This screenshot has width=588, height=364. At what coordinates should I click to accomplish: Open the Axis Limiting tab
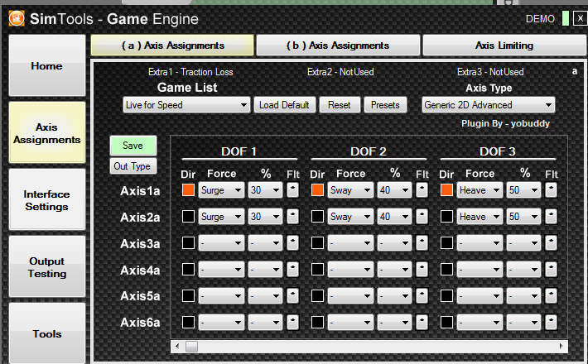tap(504, 45)
